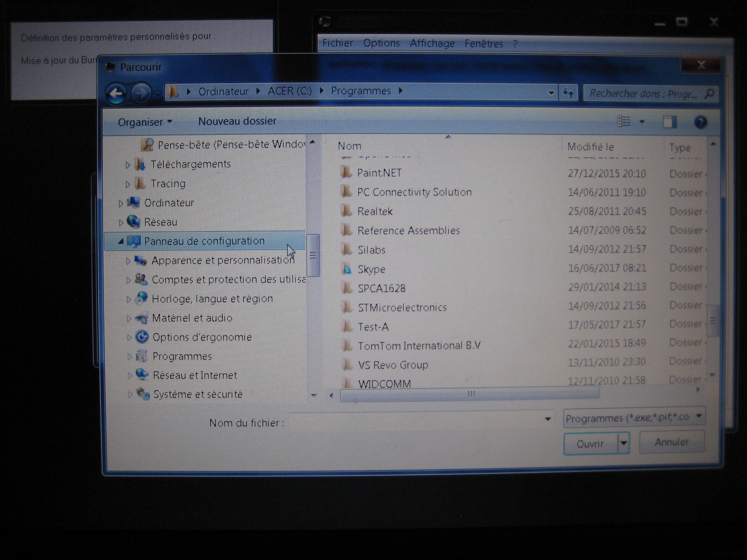747x560 pixels.
Task: Select the Realtek folder icon
Action: [x=346, y=211]
